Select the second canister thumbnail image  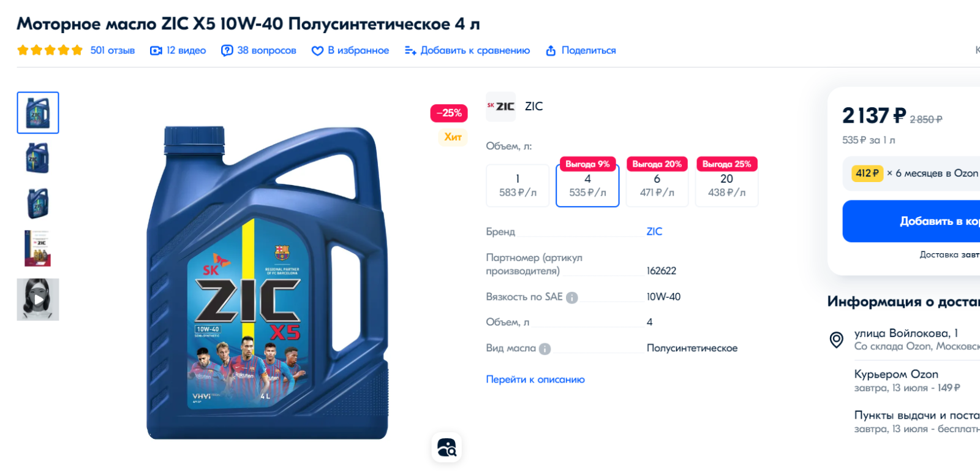(38, 158)
